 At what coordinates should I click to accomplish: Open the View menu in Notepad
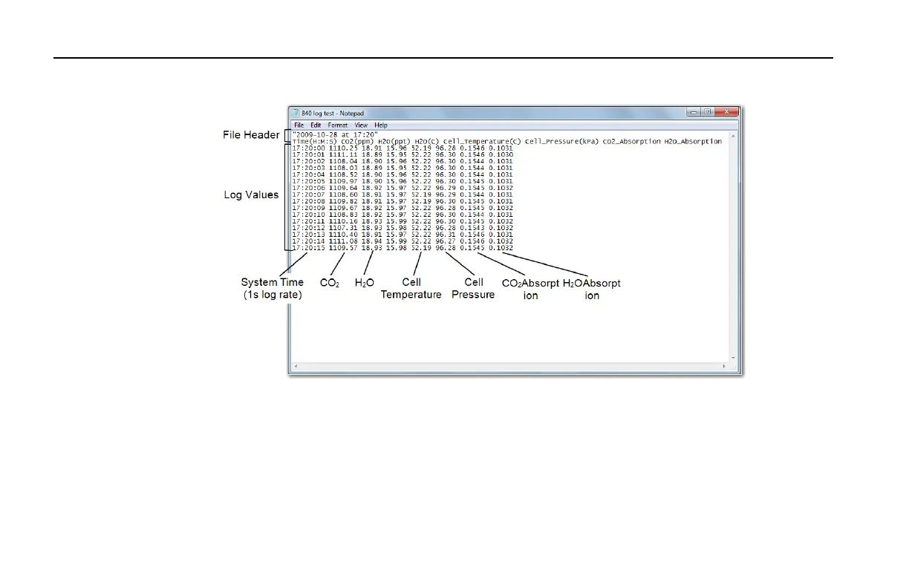click(361, 125)
